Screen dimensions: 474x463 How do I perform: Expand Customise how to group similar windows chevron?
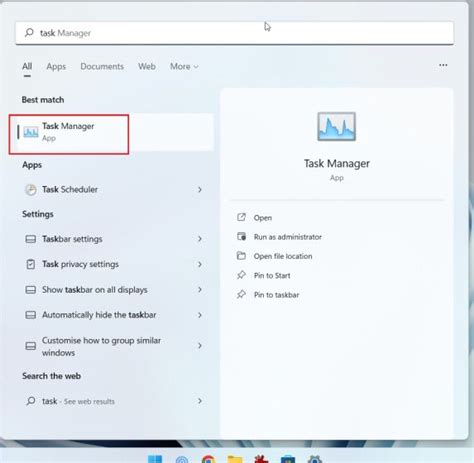200,346
